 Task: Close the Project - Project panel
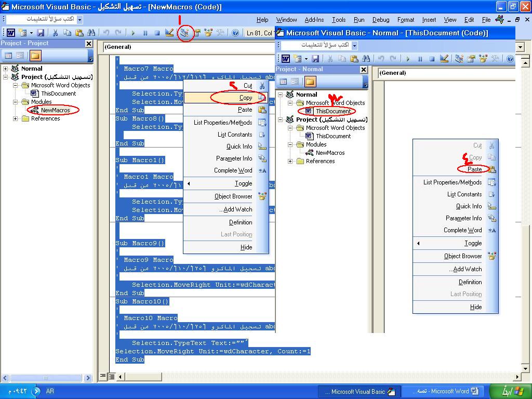point(88,44)
